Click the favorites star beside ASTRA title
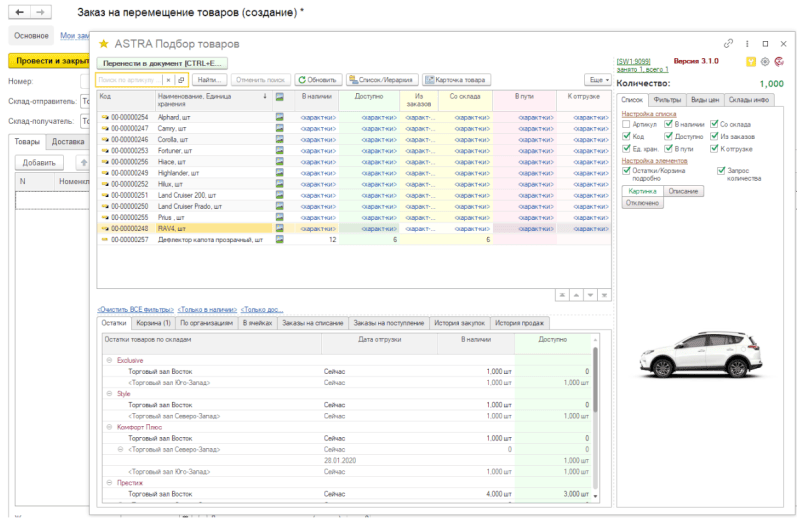The image size is (800, 520). [103, 44]
